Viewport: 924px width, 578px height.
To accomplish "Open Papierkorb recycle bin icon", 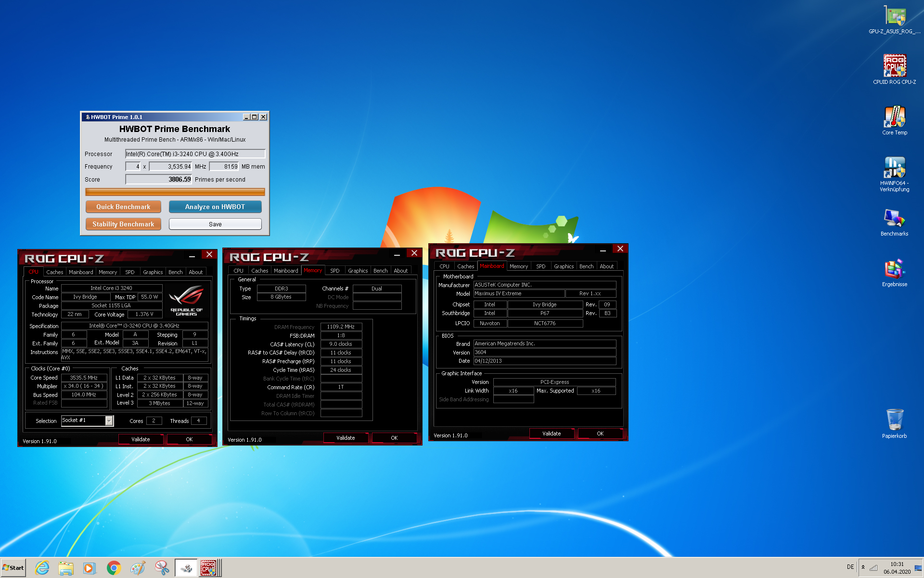I will pyautogui.click(x=894, y=424).
